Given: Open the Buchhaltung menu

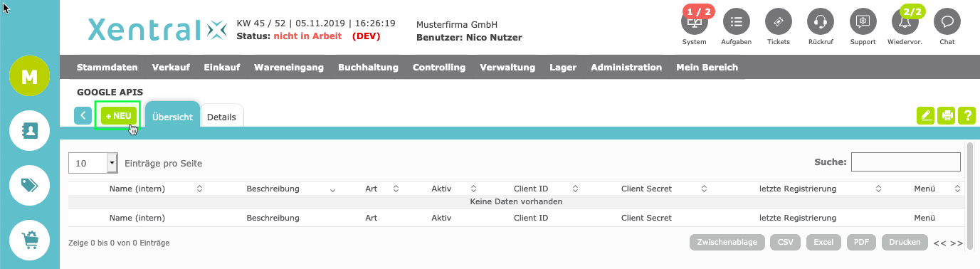Looking at the screenshot, I should 368,68.
